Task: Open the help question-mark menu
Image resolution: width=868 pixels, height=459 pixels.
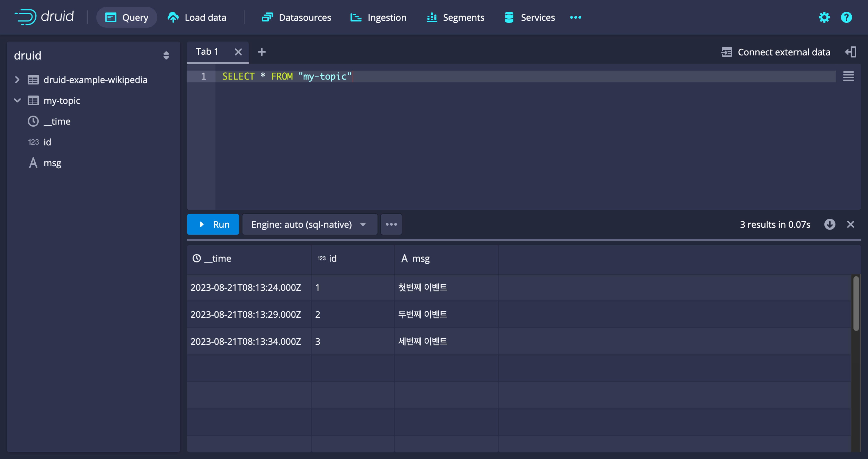Action: click(846, 17)
